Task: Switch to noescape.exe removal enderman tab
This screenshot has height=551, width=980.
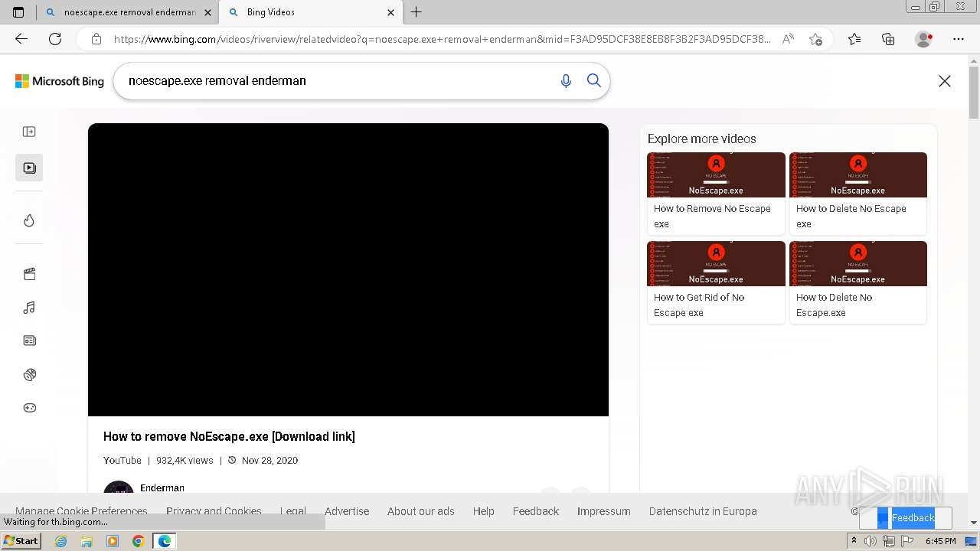Action: pos(130,12)
